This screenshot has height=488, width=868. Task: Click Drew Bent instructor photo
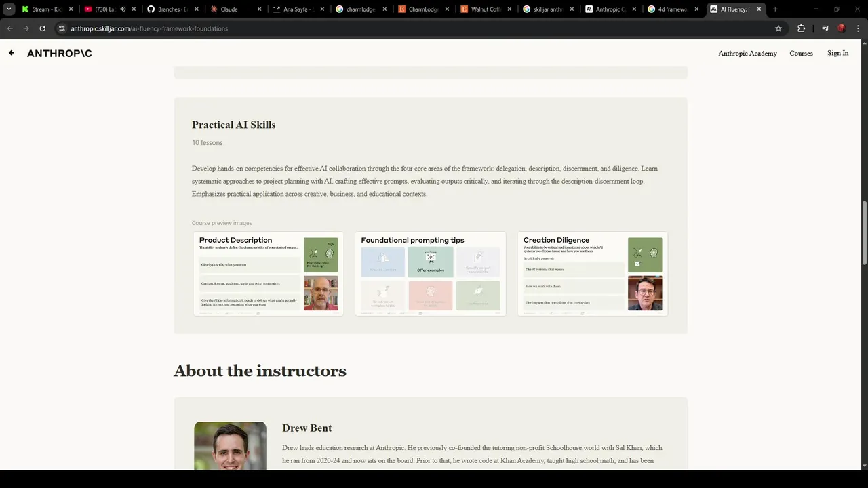point(231,446)
